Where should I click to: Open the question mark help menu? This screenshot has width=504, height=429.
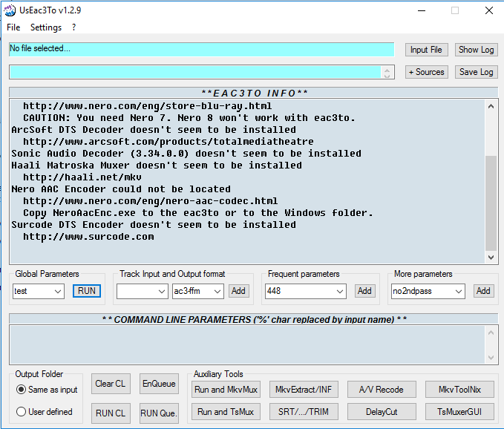(74, 27)
